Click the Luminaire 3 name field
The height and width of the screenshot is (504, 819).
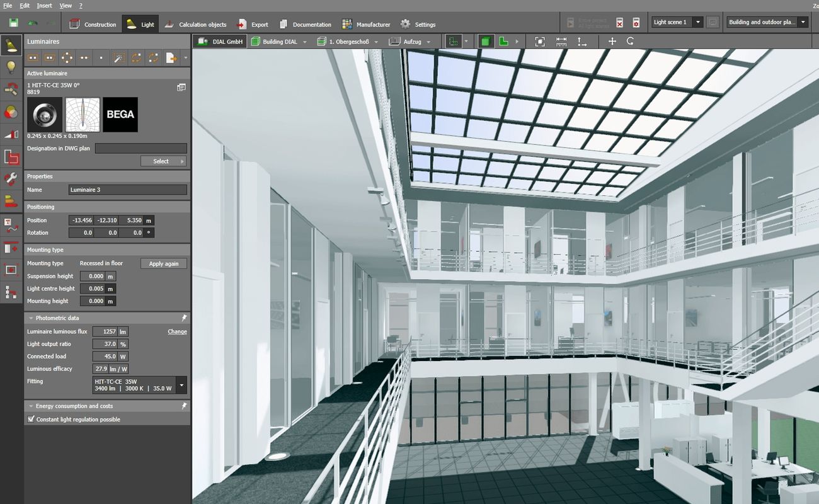click(127, 190)
